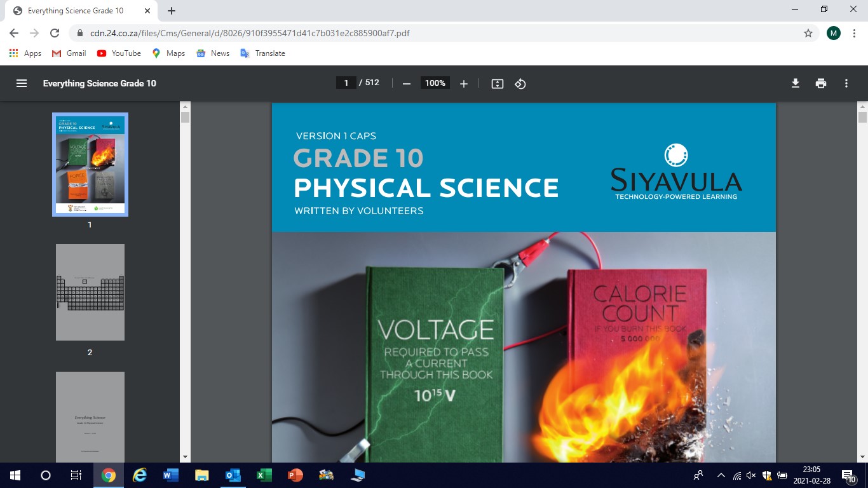The image size is (868, 488).
Task: Bookmark this page with the star icon
Action: tap(808, 33)
